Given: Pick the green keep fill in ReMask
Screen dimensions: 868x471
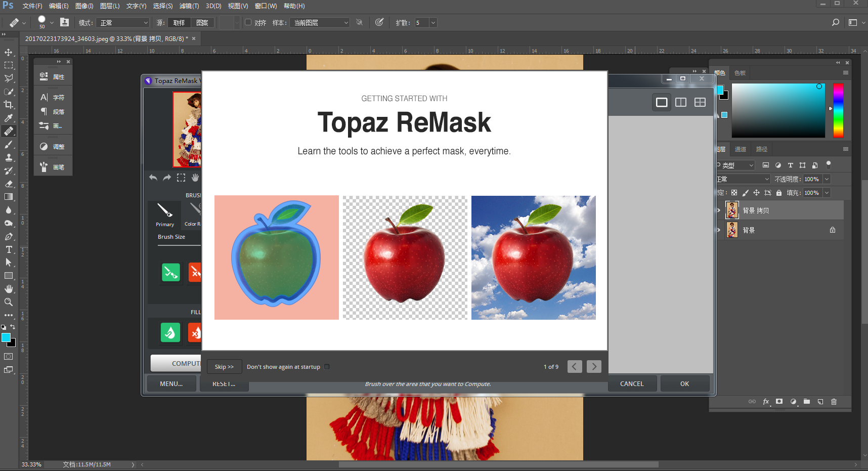Looking at the screenshot, I should [170, 333].
